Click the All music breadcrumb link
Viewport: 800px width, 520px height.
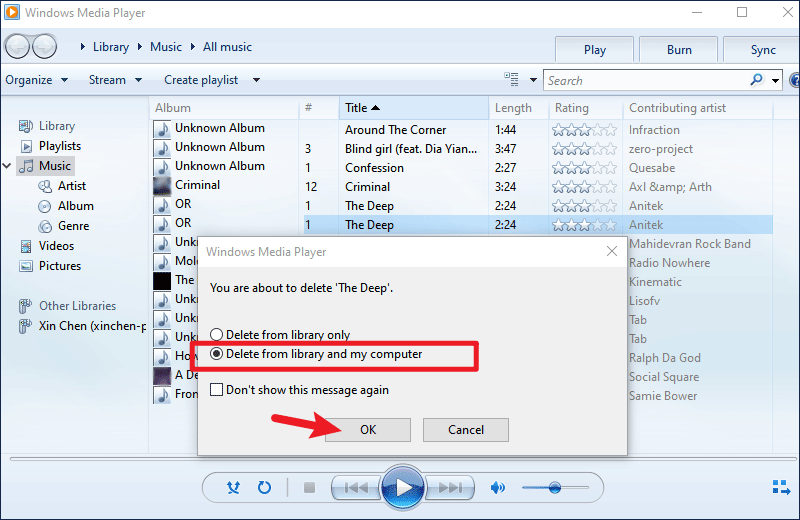click(228, 47)
